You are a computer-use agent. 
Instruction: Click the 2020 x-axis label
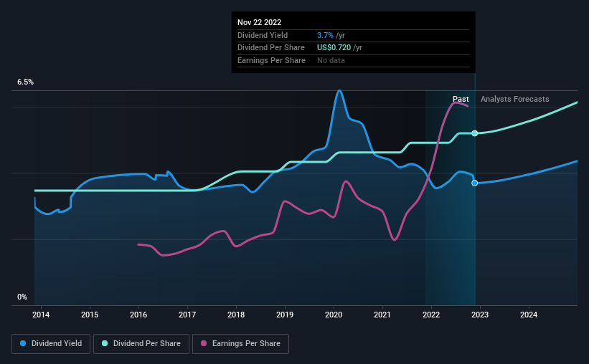334,315
